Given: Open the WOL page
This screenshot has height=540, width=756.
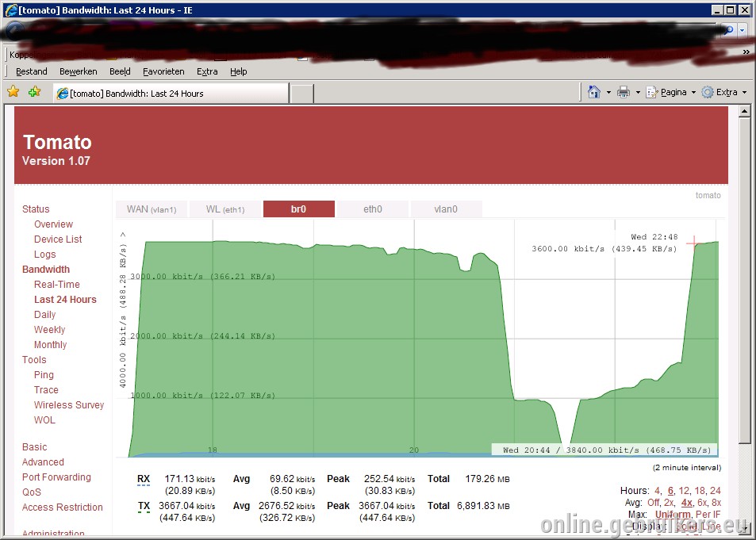Looking at the screenshot, I should click(45, 420).
